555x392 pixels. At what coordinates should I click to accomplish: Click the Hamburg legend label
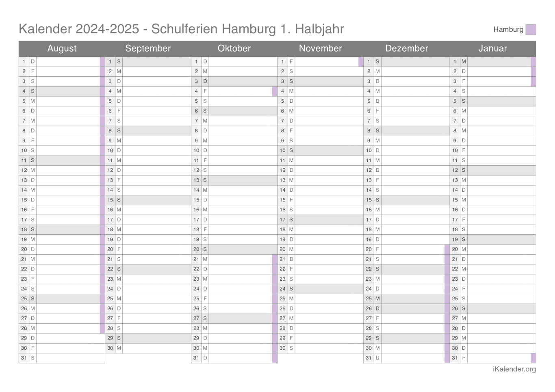tap(508, 29)
